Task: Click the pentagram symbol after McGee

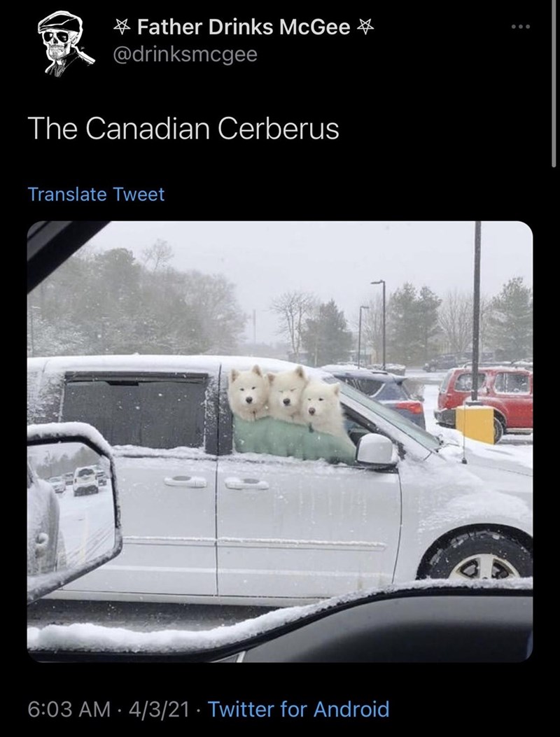Action: [365, 27]
